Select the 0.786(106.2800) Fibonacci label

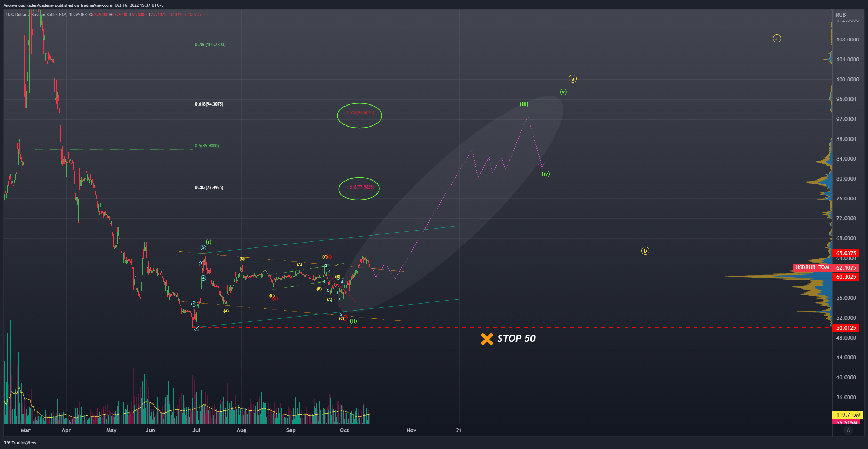pyautogui.click(x=210, y=45)
